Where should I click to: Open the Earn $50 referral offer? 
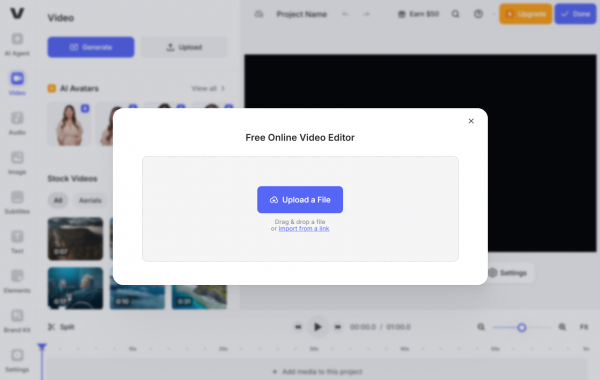(418, 14)
